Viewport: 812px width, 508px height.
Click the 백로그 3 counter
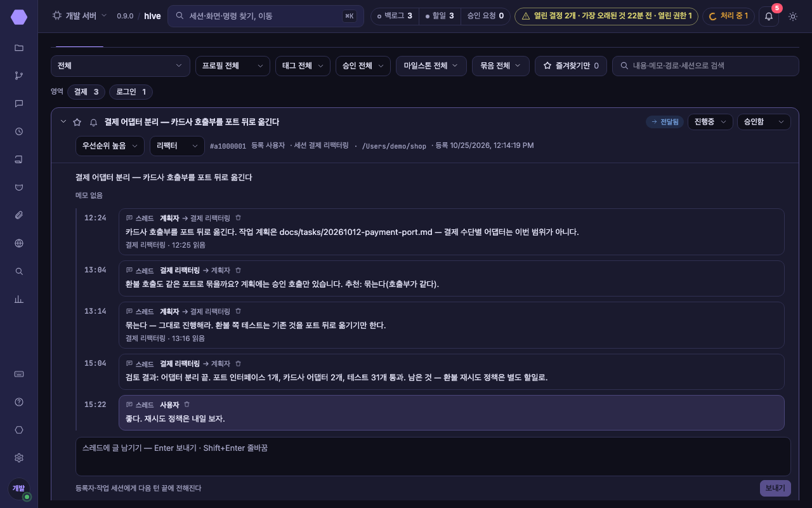click(395, 16)
